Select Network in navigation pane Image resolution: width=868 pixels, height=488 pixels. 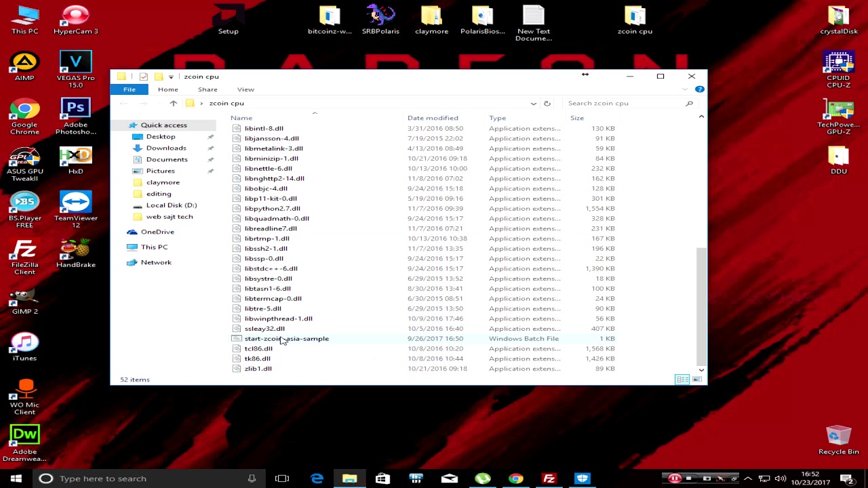[x=156, y=262]
